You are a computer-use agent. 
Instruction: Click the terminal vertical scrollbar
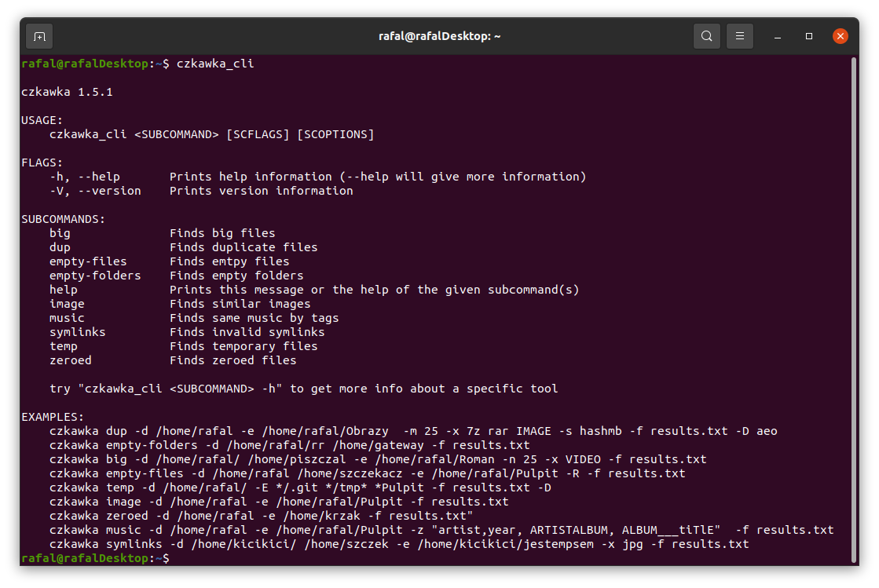point(854,311)
